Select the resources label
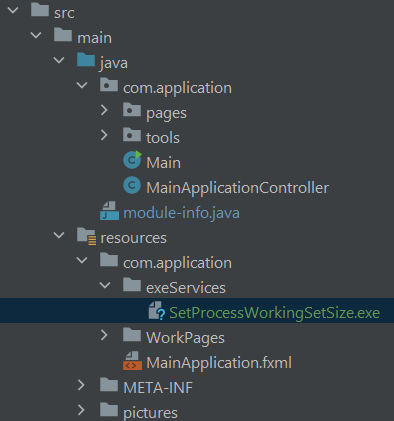 (133, 238)
